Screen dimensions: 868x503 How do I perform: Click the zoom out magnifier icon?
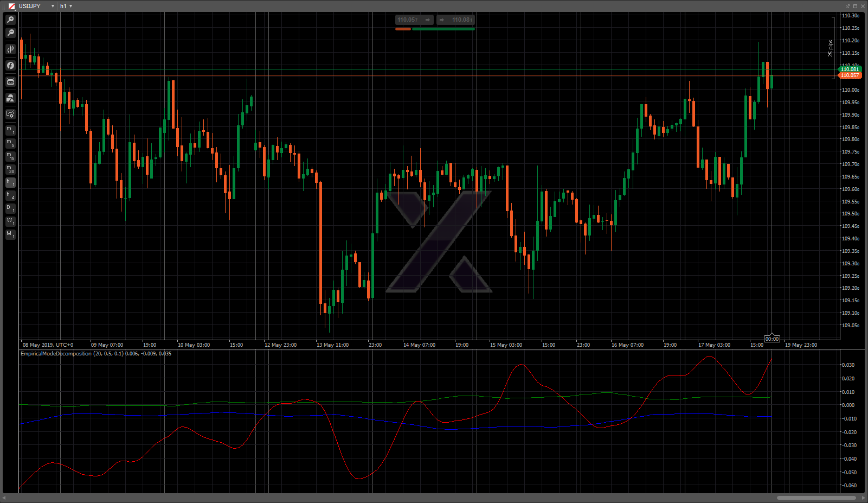click(x=10, y=33)
